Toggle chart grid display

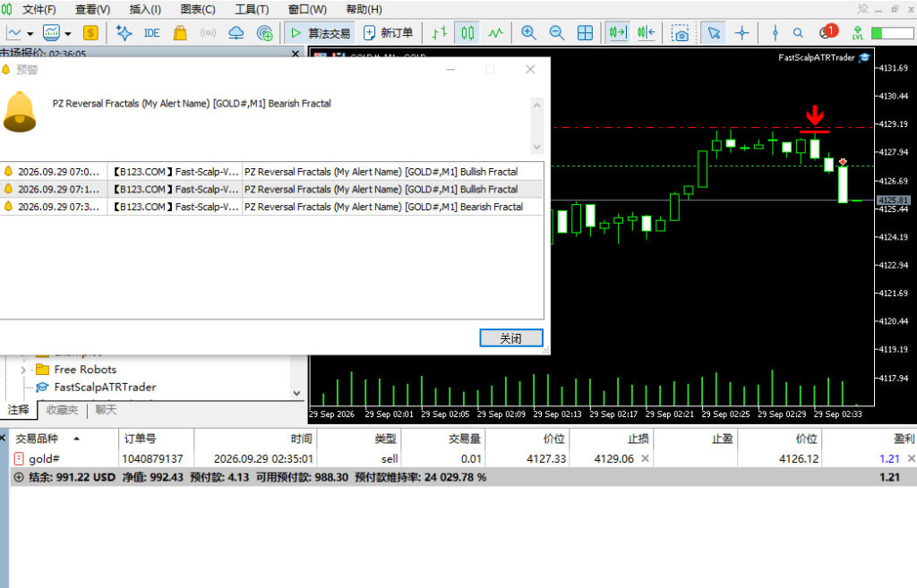585,33
